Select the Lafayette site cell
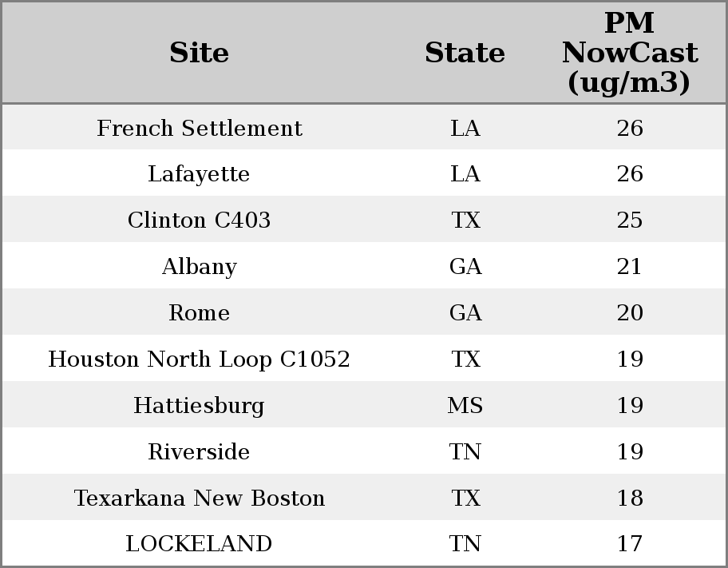Image resolution: width=728 pixels, height=568 pixels. pos(199,174)
